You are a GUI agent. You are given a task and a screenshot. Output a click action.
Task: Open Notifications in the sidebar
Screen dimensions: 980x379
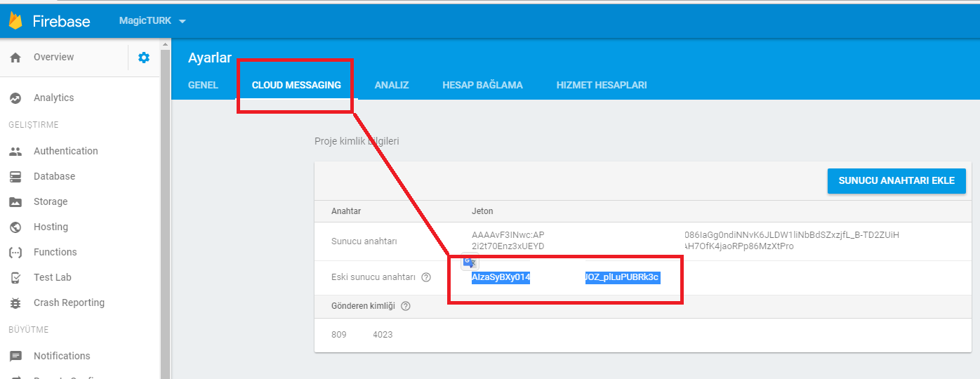(62, 356)
